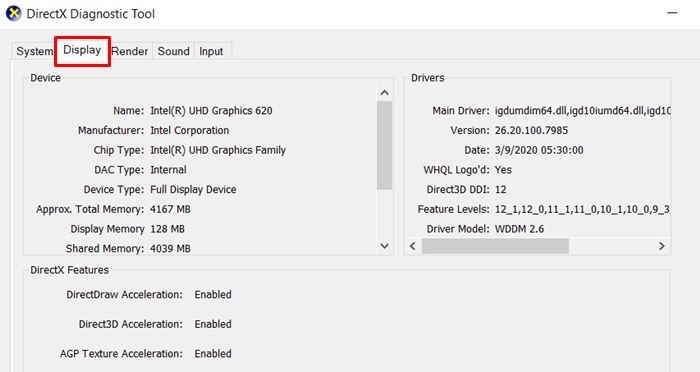This screenshot has width=700, height=372.
Task: Click the driver version 26.20.100.7985
Action: coord(531,130)
